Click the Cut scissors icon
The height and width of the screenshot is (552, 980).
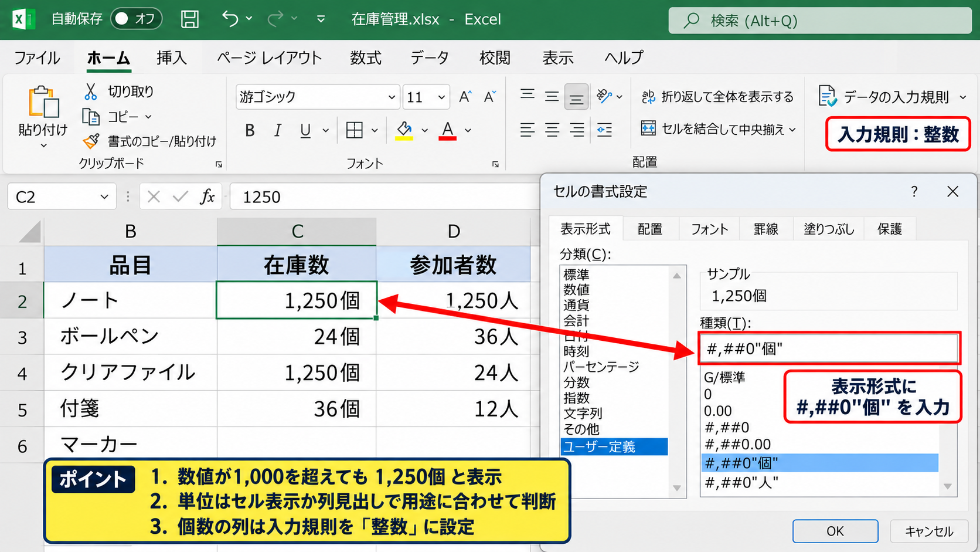[90, 91]
